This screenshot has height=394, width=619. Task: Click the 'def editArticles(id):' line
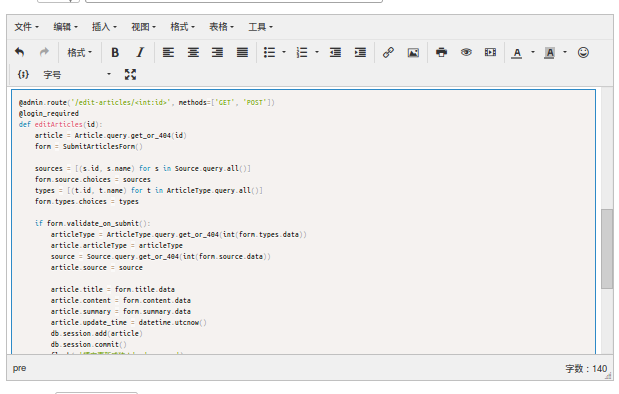click(60, 124)
